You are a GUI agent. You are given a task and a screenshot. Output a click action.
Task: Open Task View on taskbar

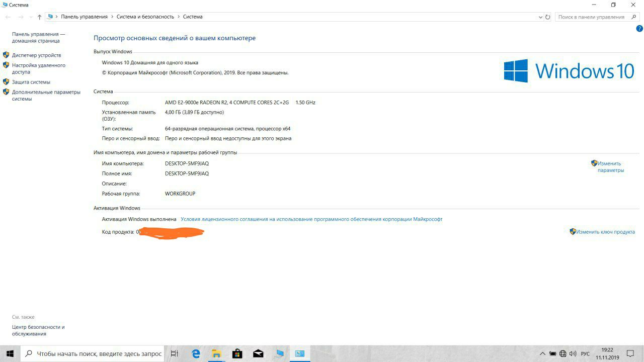click(175, 353)
